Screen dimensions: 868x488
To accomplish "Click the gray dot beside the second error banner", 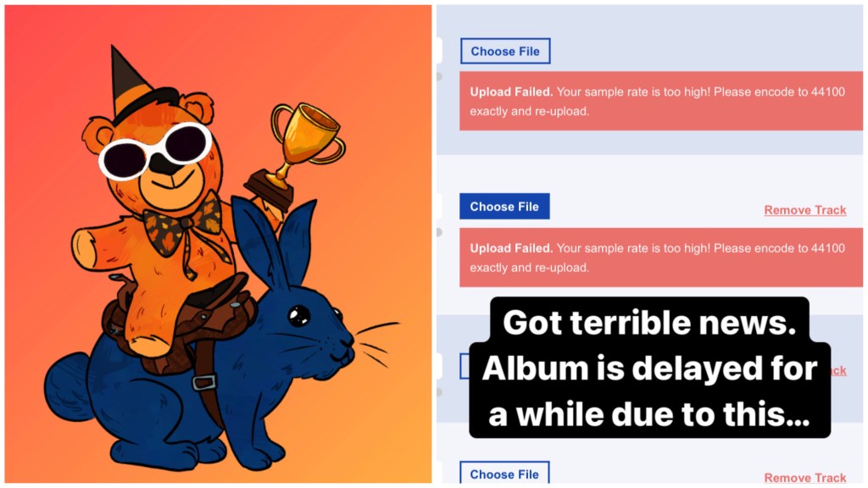I will tap(439, 232).
